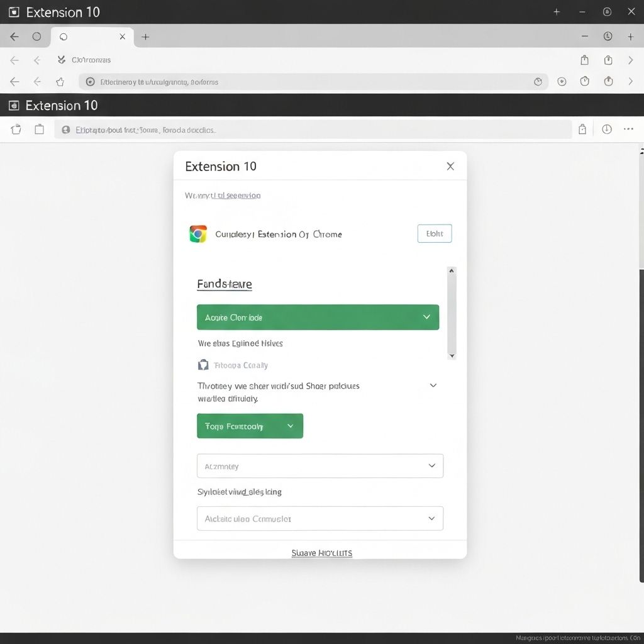Click the forward navigation arrow
This screenshot has width=644, height=644.
tap(37, 81)
